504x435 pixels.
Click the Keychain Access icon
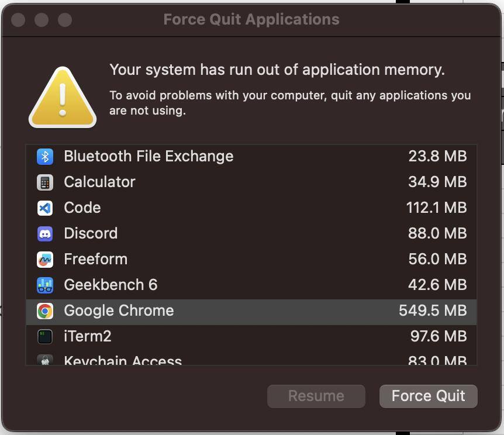tap(45, 360)
